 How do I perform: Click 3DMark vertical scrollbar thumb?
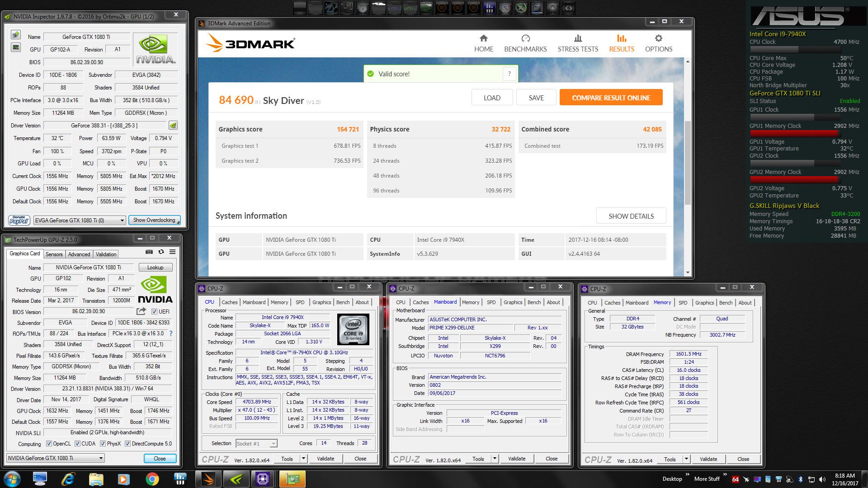click(688, 163)
